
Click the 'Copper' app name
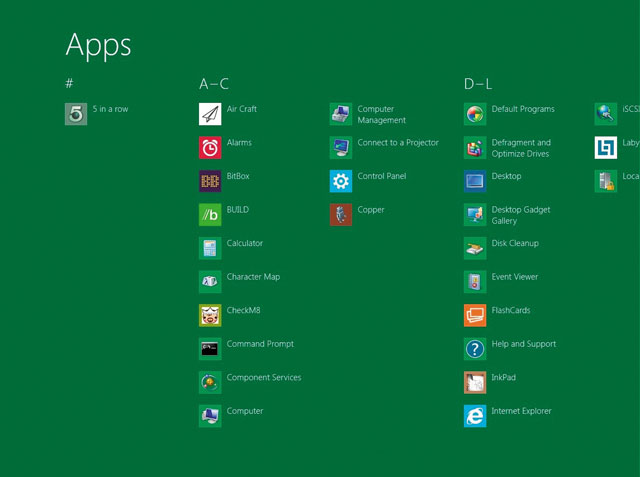tap(371, 210)
